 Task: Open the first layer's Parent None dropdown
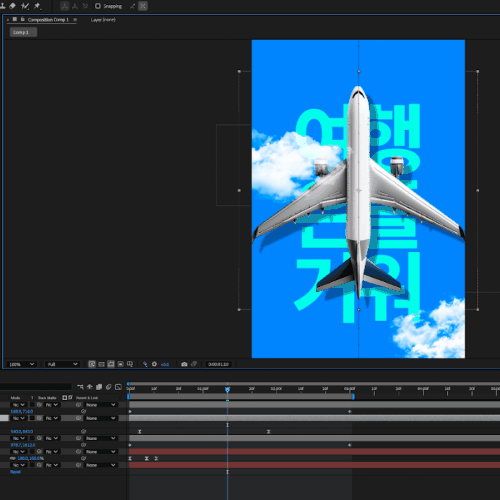point(100,405)
